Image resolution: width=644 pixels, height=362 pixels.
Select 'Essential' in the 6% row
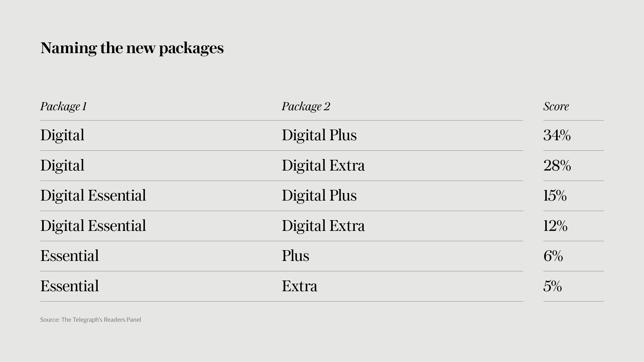tap(69, 256)
